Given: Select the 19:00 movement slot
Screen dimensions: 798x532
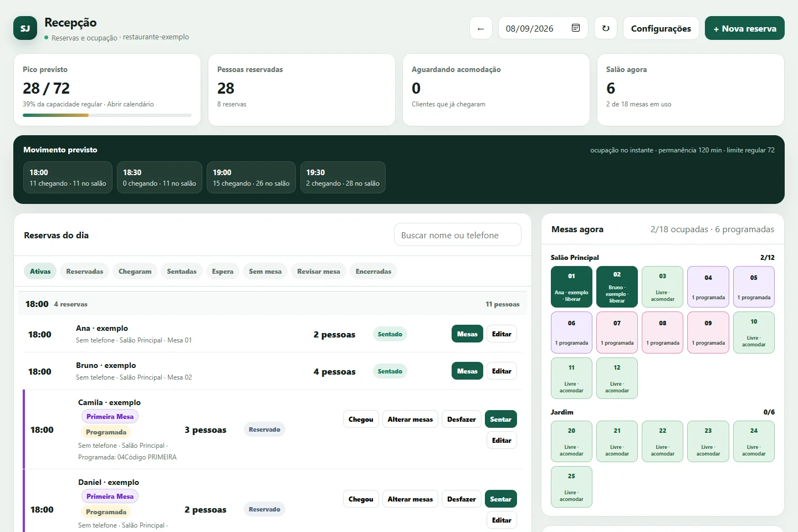Looking at the screenshot, I should coord(251,177).
